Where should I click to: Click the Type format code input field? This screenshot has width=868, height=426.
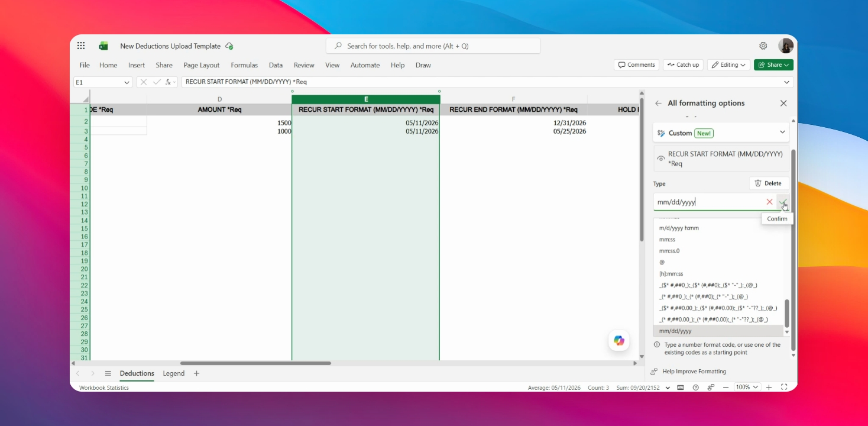coord(708,202)
